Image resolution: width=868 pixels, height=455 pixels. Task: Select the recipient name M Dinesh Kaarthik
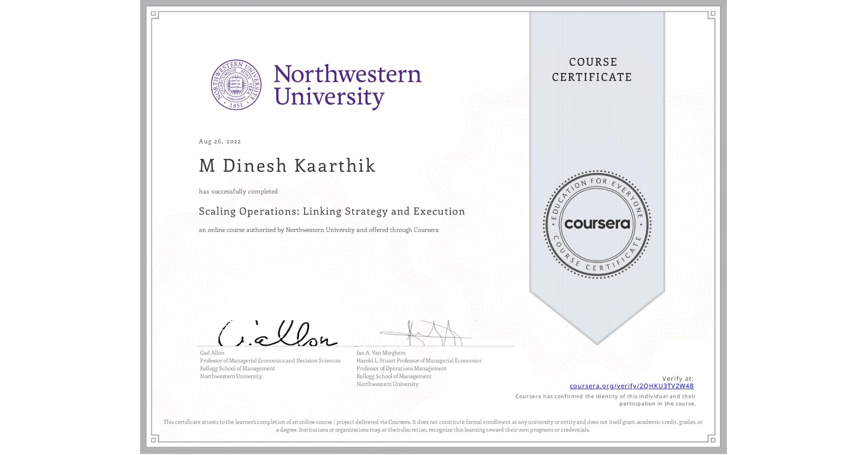tap(287, 166)
